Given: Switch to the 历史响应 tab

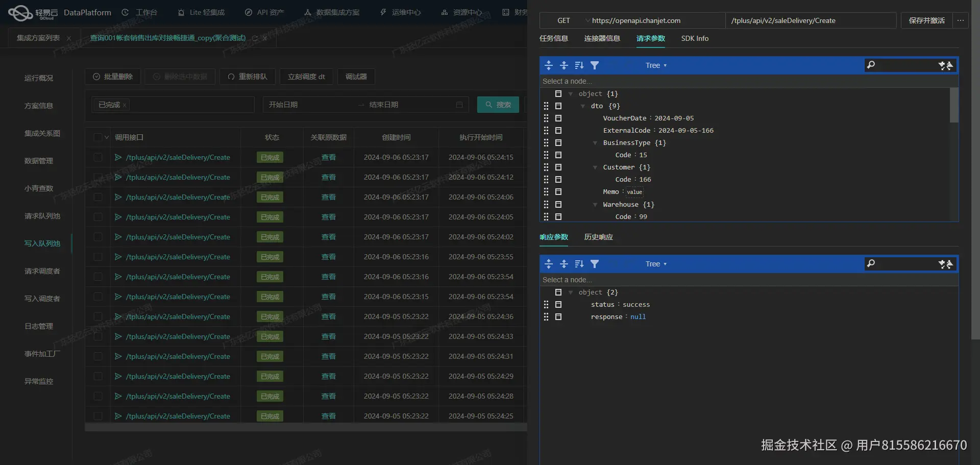Looking at the screenshot, I should click(599, 237).
